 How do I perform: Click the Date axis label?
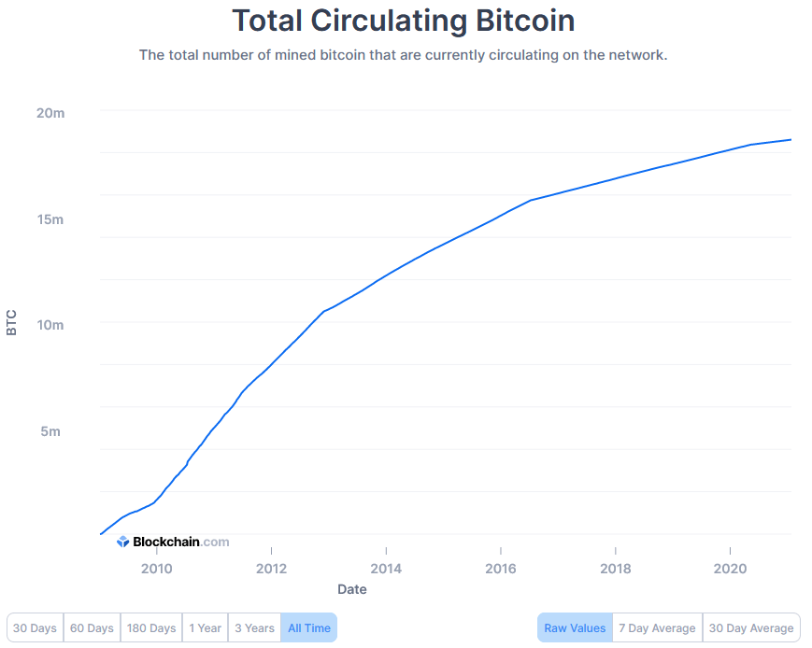[351, 589]
